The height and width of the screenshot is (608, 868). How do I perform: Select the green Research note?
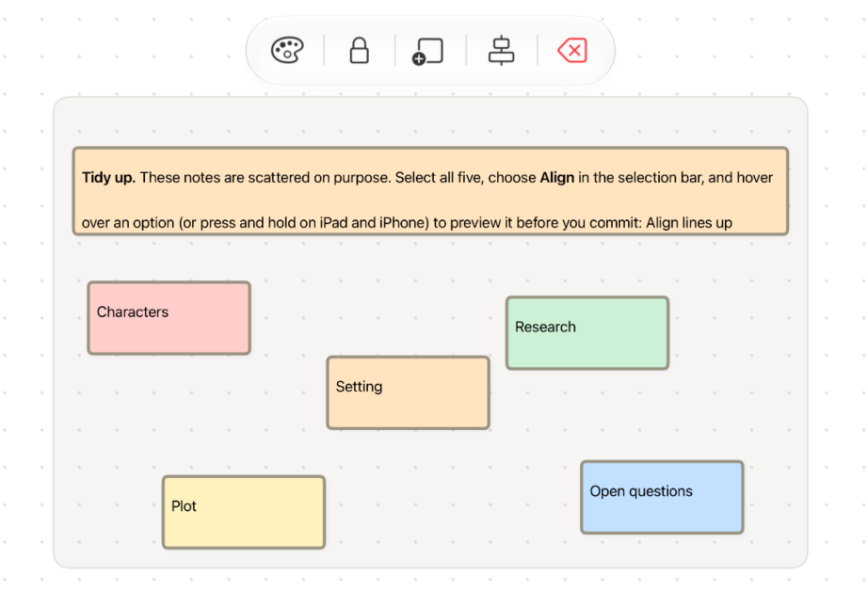587,333
